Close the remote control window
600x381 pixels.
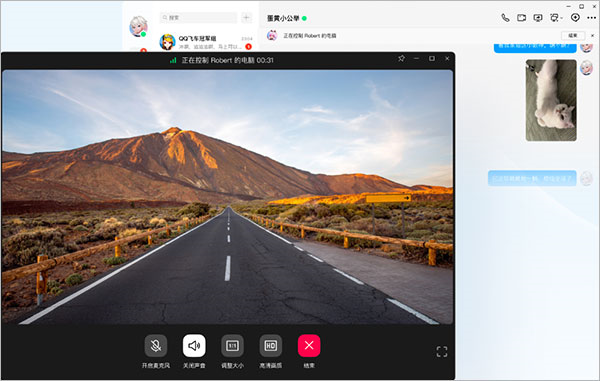click(447, 59)
